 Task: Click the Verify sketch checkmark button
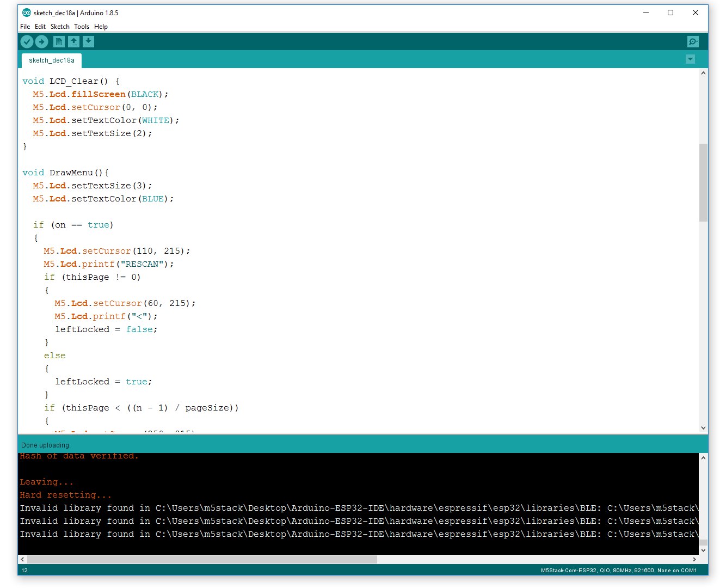(27, 41)
